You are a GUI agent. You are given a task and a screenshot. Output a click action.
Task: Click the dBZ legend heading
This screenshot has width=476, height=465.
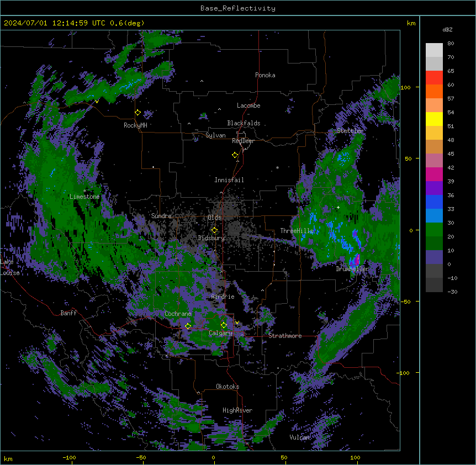pos(447,29)
